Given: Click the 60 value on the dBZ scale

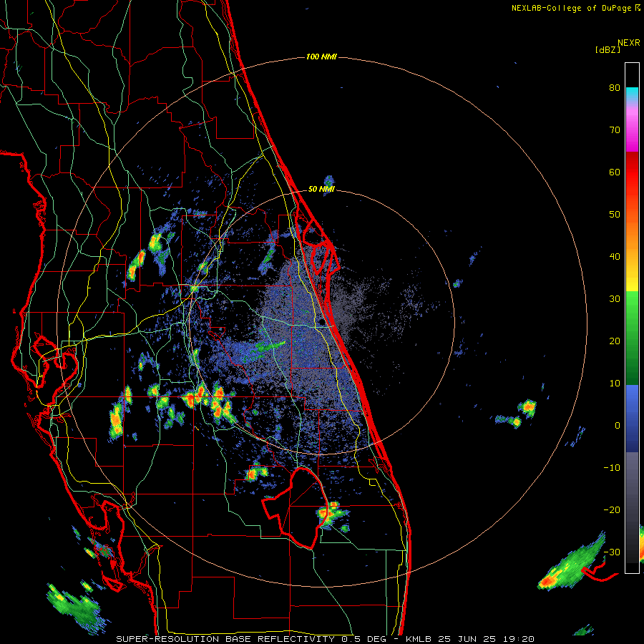Looking at the screenshot, I should pyautogui.click(x=615, y=172).
